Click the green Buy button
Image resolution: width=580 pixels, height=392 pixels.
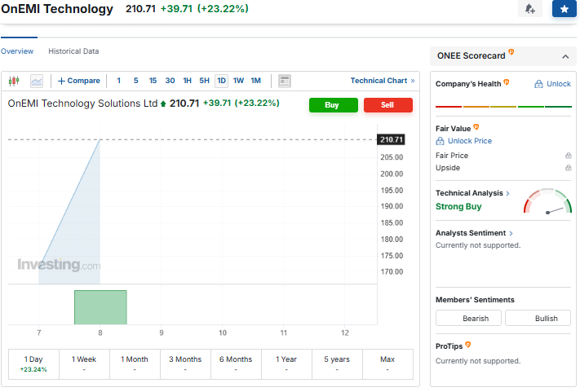pyautogui.click(x=334, y=105)
